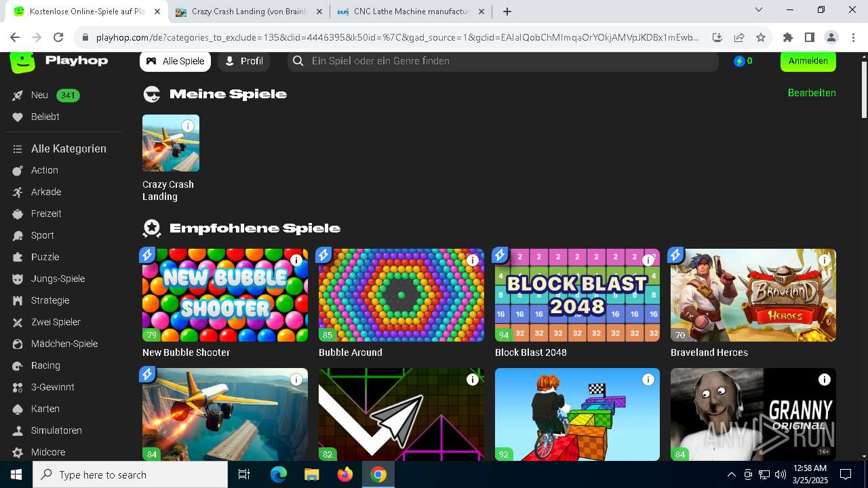Click info icon on Bubble Around

[473, 260]
